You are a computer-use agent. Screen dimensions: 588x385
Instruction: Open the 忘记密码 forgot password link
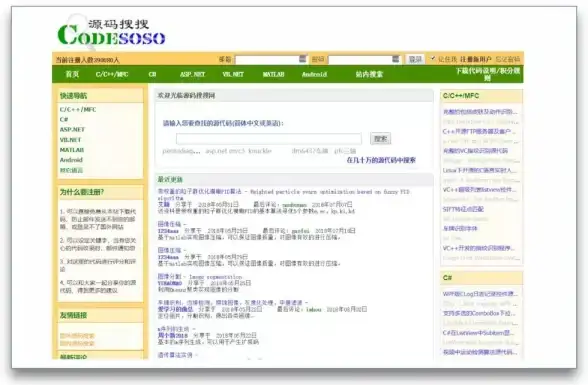pos(508,59)
